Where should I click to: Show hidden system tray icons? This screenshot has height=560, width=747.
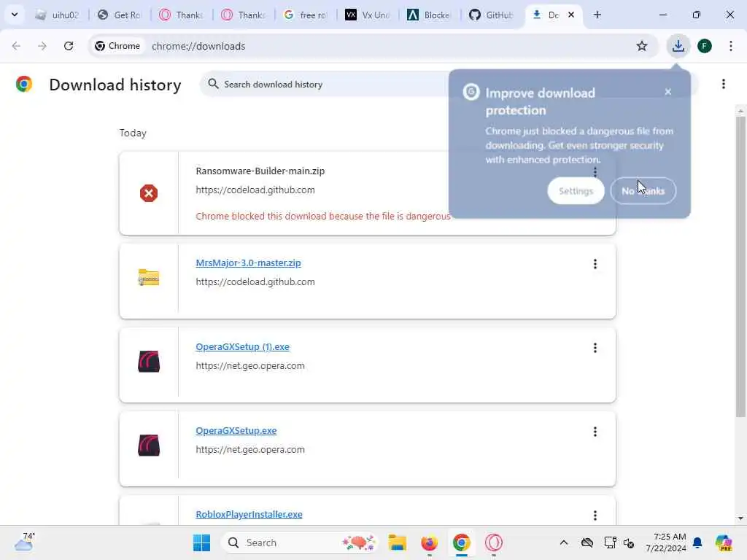point(564,542)
